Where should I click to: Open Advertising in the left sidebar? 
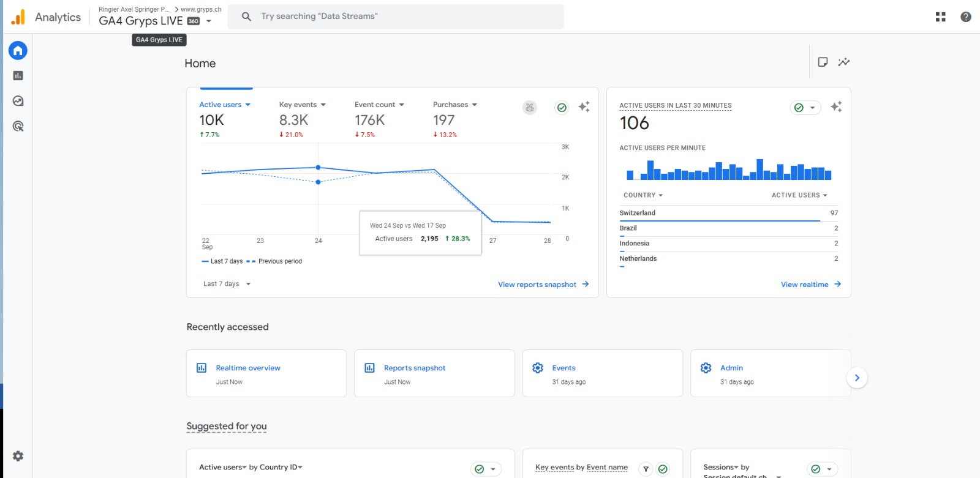pos(18,127)
